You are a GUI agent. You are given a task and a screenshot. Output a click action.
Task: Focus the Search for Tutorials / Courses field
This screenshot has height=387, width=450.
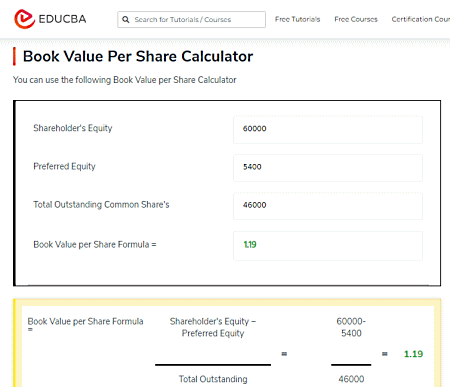click(191, 19)
